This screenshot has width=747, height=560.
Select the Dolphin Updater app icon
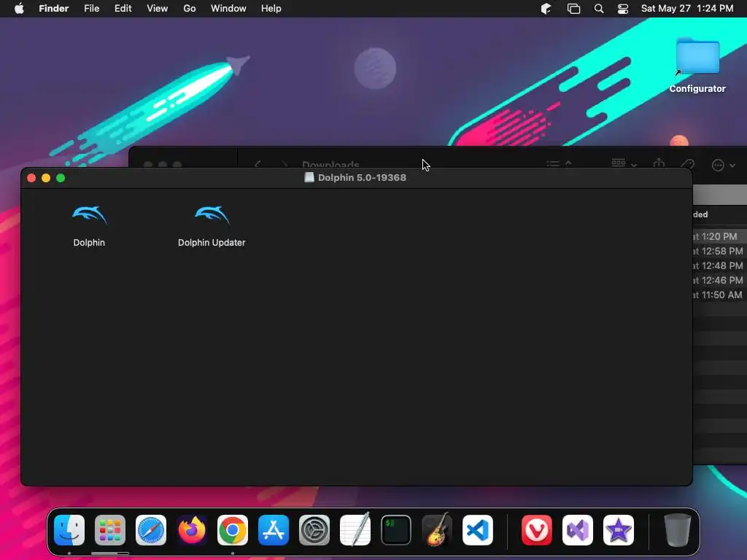pos(212,215)
